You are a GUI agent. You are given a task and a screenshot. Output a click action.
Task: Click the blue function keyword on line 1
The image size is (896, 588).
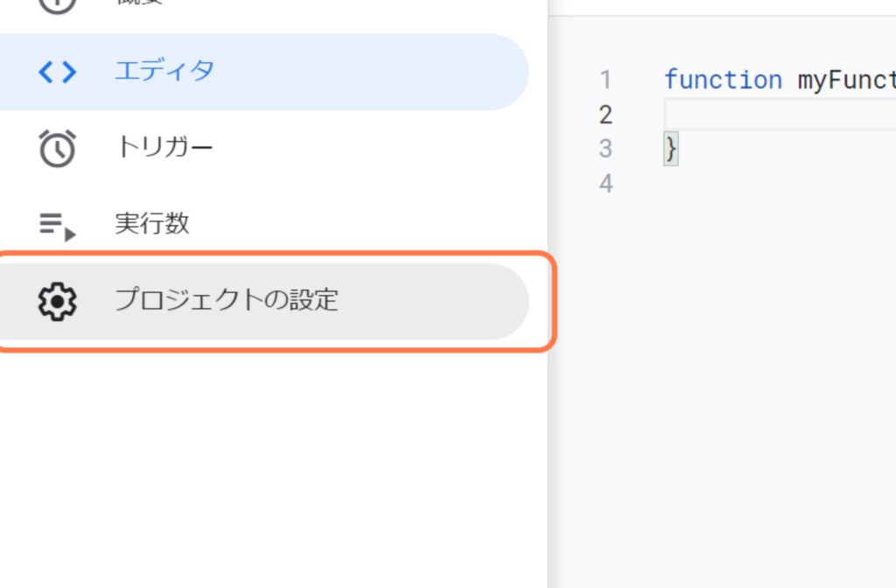[723, 80]
